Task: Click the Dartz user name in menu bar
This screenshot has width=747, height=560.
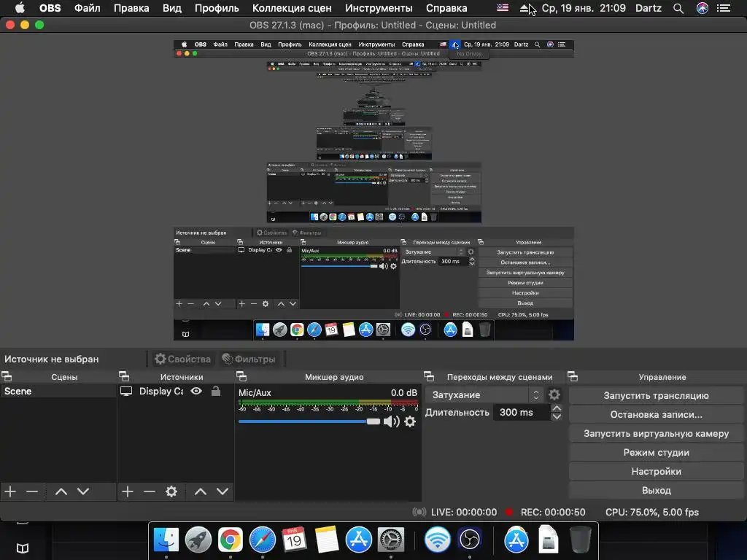Action: pos(649,8)
